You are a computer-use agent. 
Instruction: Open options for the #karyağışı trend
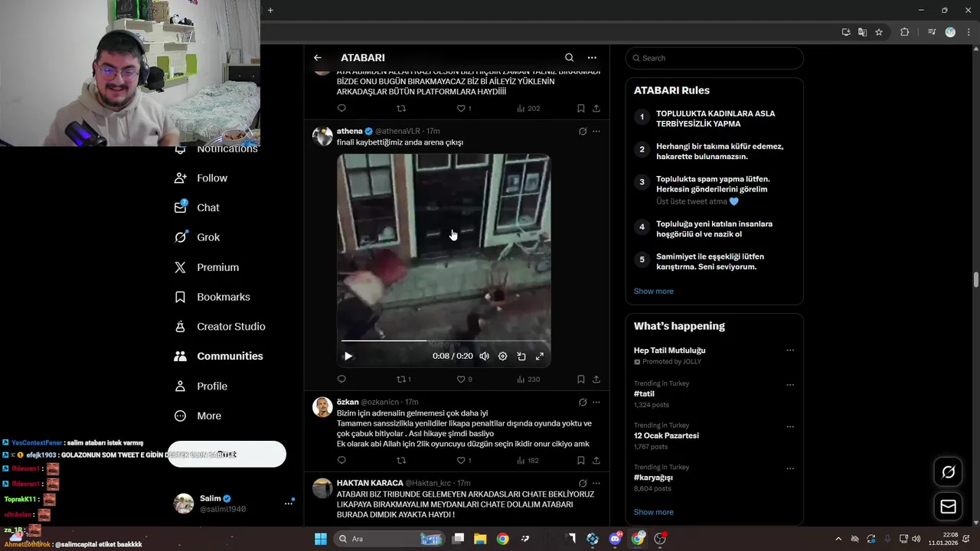(x=790, y=468)
